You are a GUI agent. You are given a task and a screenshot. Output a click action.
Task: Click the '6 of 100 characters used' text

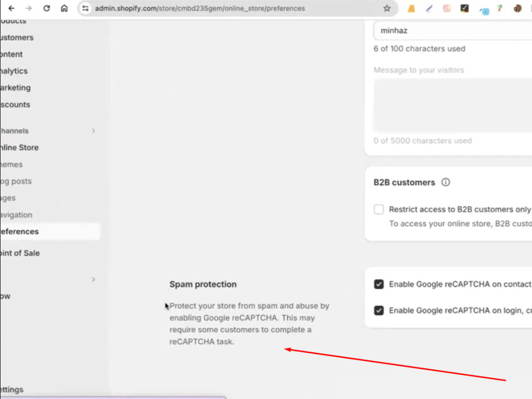click(419, 48)
